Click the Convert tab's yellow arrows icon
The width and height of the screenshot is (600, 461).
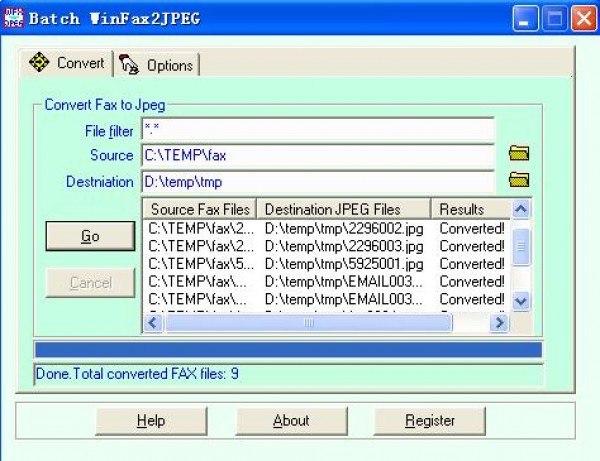(x=39, y=62)
